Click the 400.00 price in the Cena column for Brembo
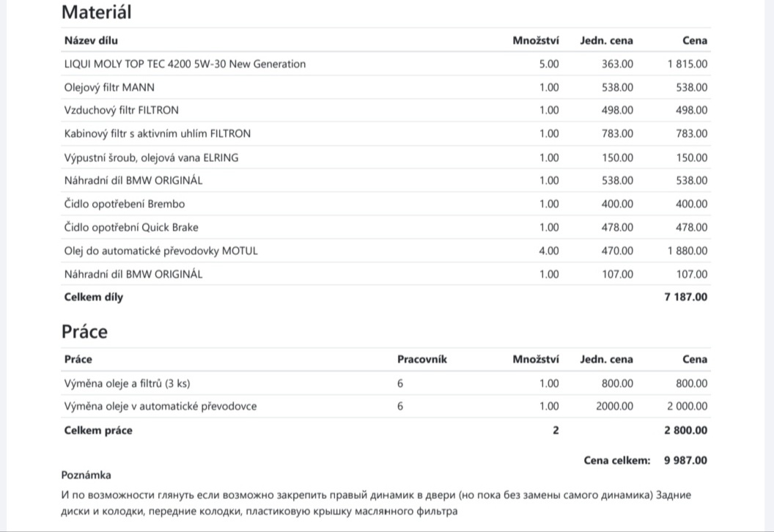Viewport: 774px width, 532px height. (692, 204)
